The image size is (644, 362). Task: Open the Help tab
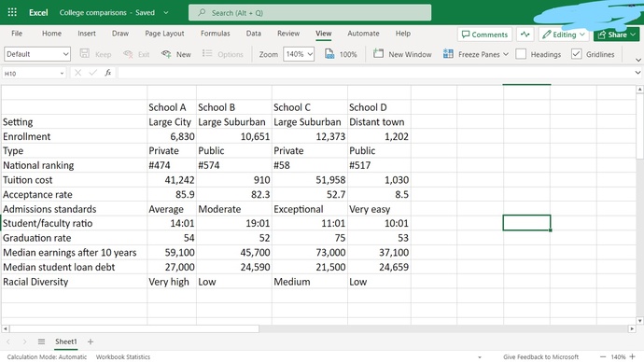(403, 34)
